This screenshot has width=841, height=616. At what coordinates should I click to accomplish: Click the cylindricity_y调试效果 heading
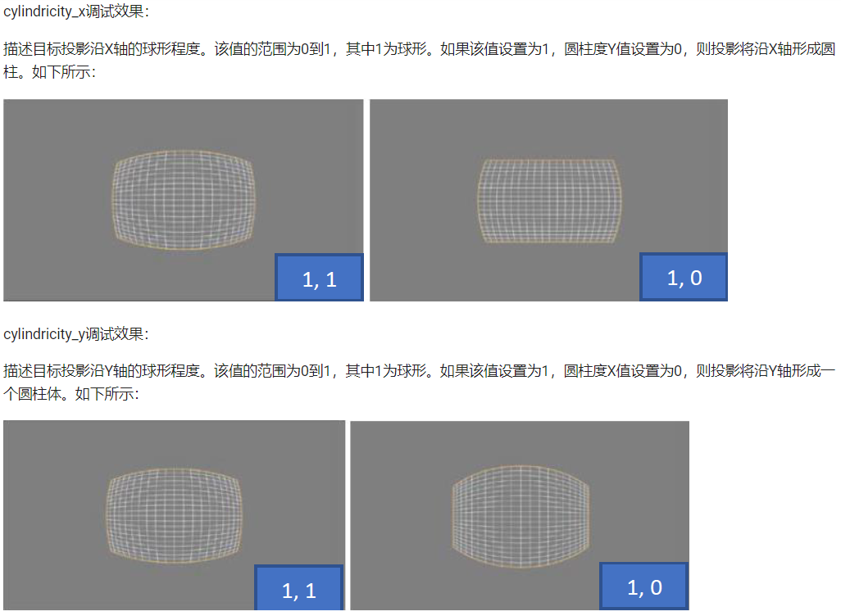coord(76,334)
